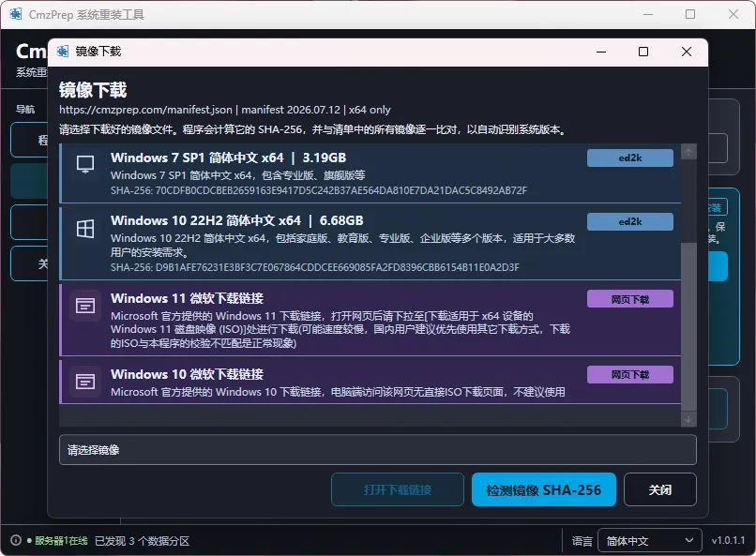Click 服务器1在线 status text
The image size is (756, 556).
pyautogui.click(x=61, y=541)
